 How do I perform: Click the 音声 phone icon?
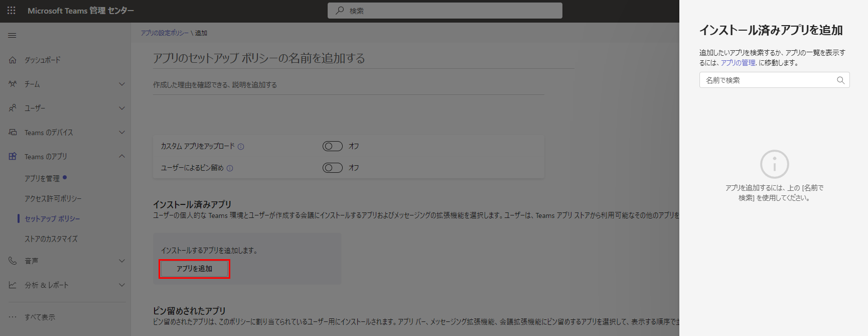[13, 261]
